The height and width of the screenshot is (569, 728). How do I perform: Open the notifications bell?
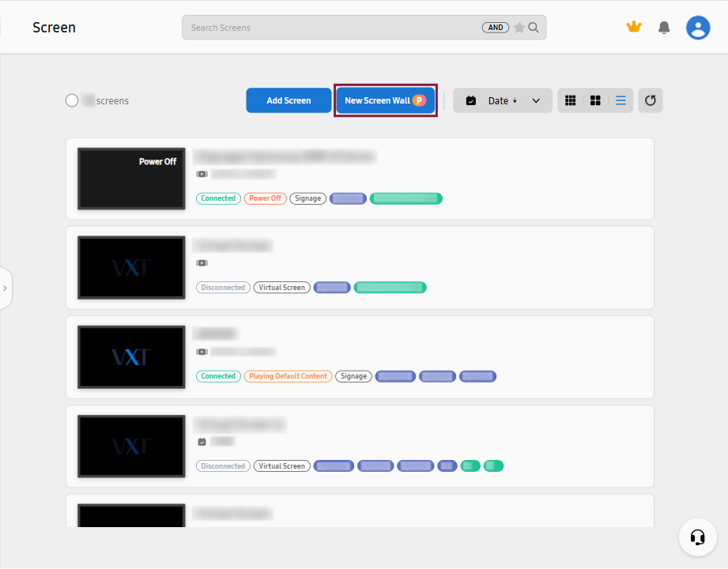click(664, 28)
